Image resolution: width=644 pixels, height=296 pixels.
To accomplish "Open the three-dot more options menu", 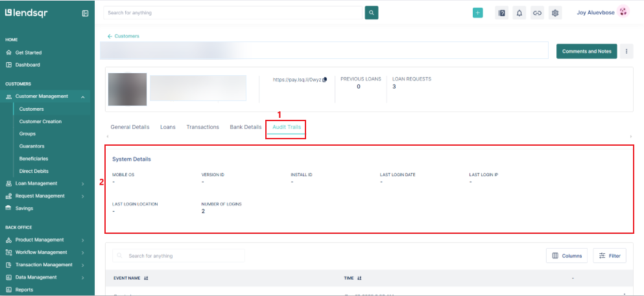I will tap(626, 51).
